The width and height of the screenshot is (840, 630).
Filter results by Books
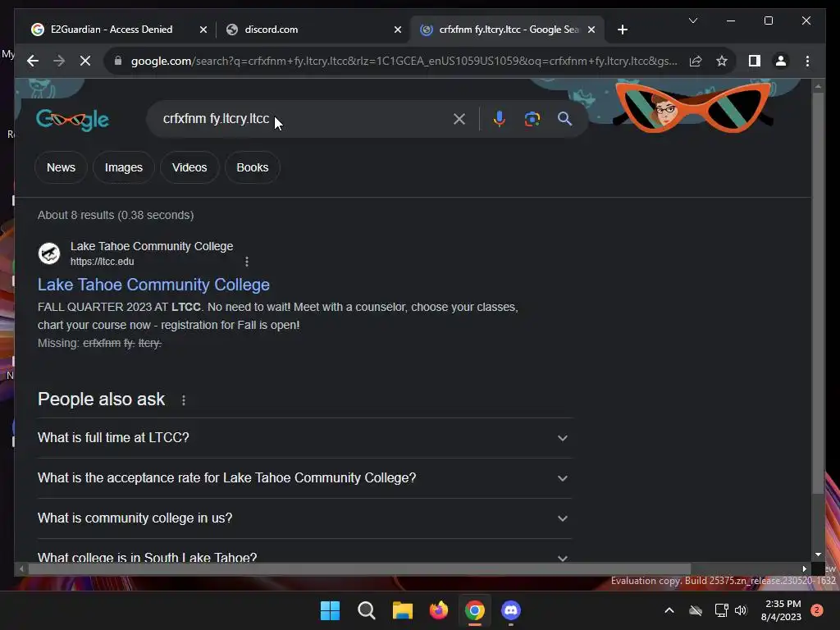coord(253,167)
